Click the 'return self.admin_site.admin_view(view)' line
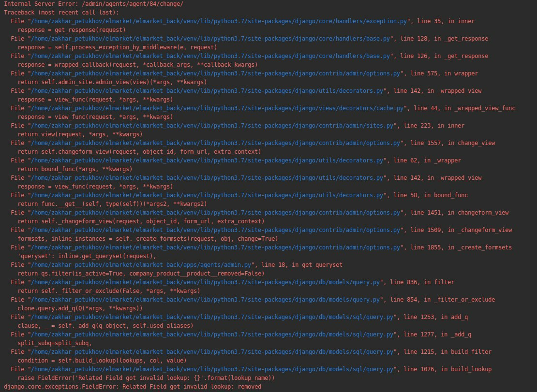Image resolution: width=537 pixels, height=392 pixels. click(112, 83)
